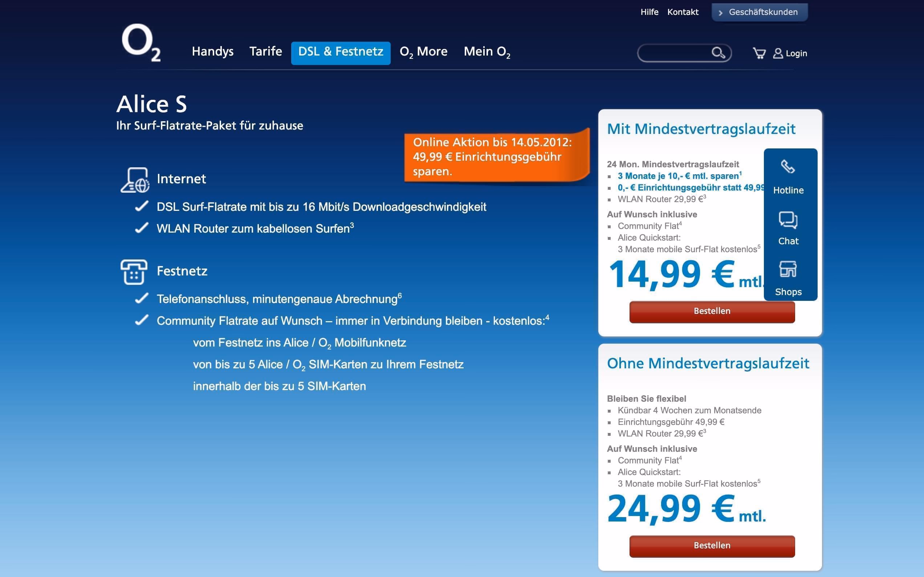
Task: Click the Hilfe link
Action: (649, 12)
